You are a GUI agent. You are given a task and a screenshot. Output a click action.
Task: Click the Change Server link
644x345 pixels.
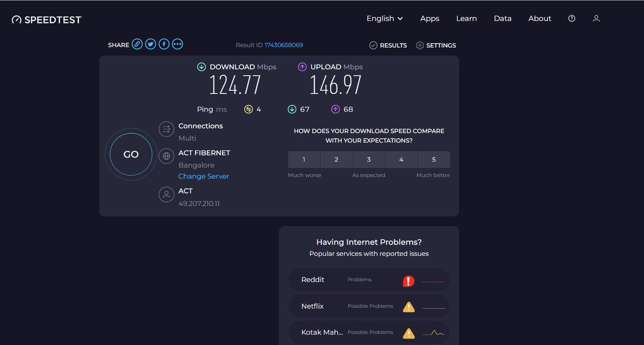(203, 176)
